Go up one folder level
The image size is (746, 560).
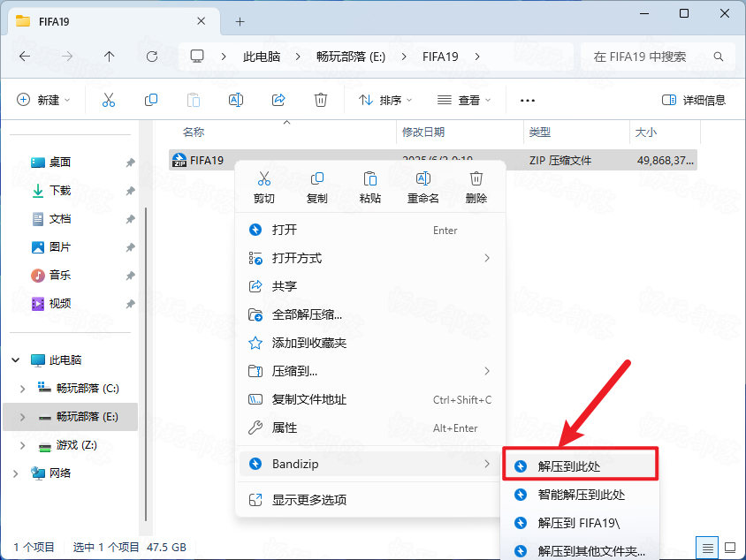click(110, 57)
